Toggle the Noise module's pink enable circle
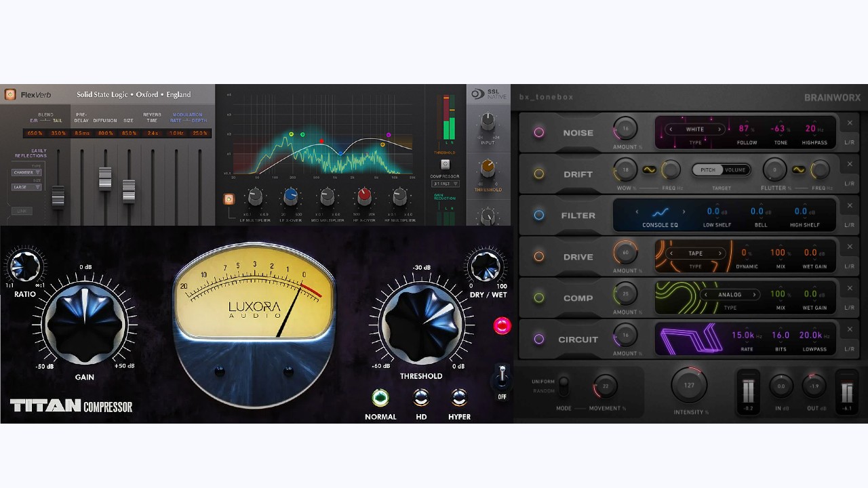 tap(539, 133)
